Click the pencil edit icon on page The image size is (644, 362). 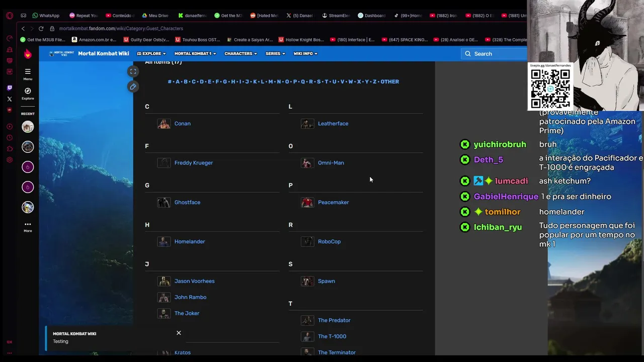133,86
